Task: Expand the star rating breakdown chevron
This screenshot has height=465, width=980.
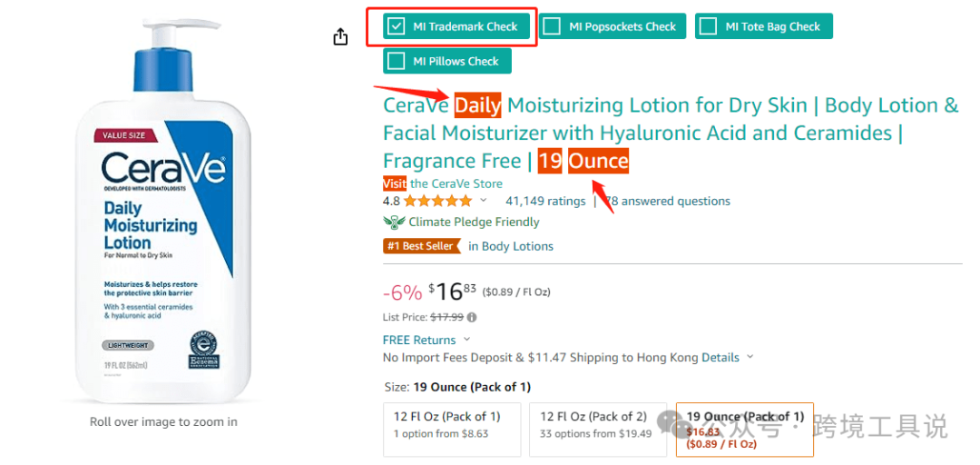Action: [x=484, y=201]
